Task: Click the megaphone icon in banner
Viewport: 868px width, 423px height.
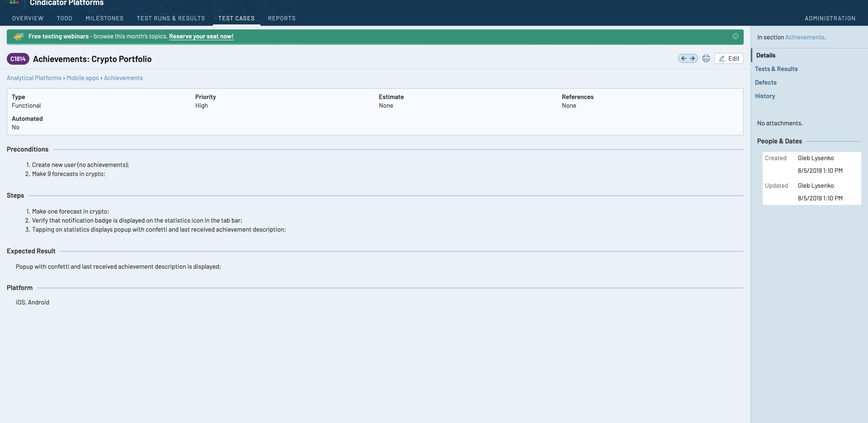Action: (18, 36)
